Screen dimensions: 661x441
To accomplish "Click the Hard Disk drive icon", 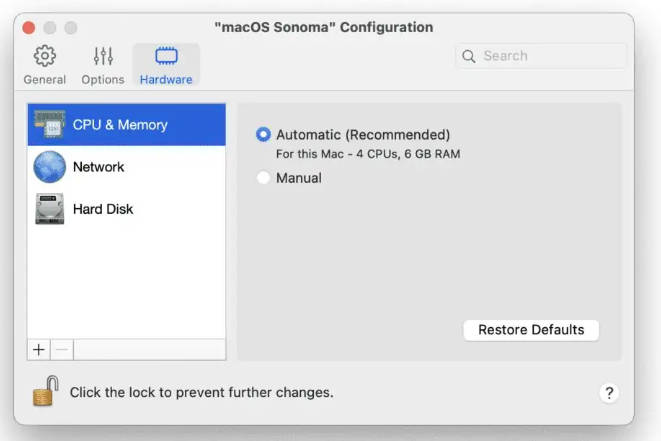I will pyautogui.click(x=50, y=209).
